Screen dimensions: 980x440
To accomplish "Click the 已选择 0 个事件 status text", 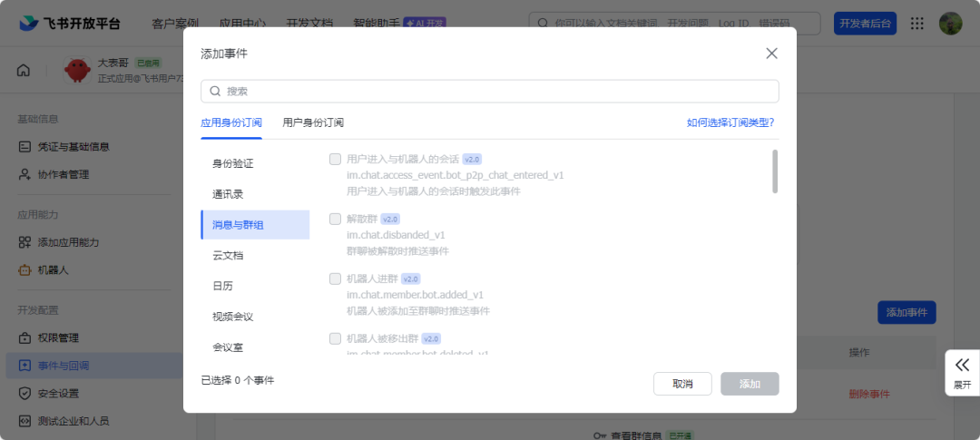I will point(237,380).
